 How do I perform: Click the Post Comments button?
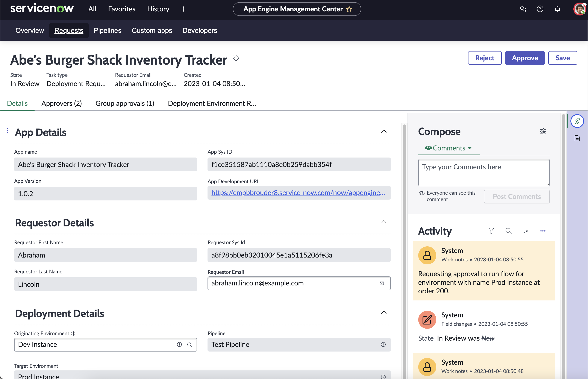point(517,196)
